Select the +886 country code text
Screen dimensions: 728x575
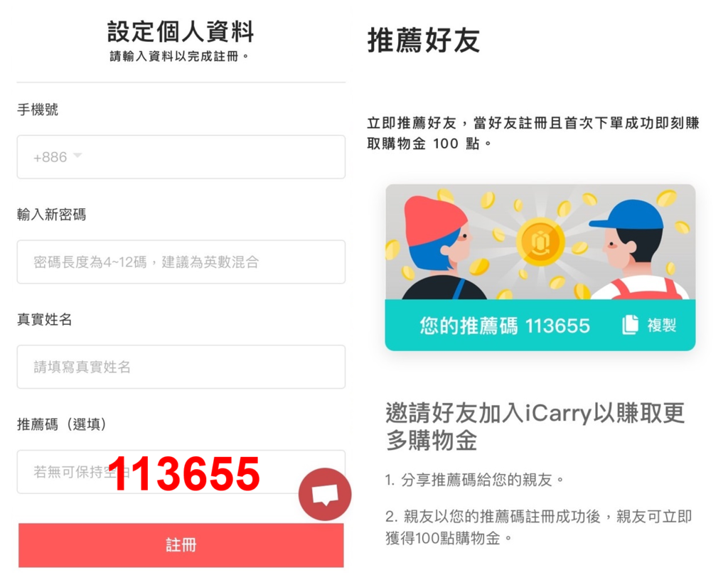[50, 157]
